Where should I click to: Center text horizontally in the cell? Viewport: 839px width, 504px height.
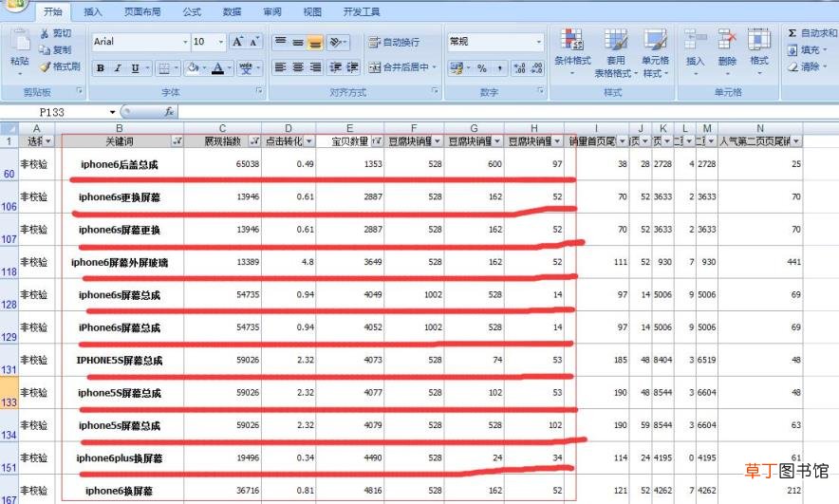(x=298, y=67)
